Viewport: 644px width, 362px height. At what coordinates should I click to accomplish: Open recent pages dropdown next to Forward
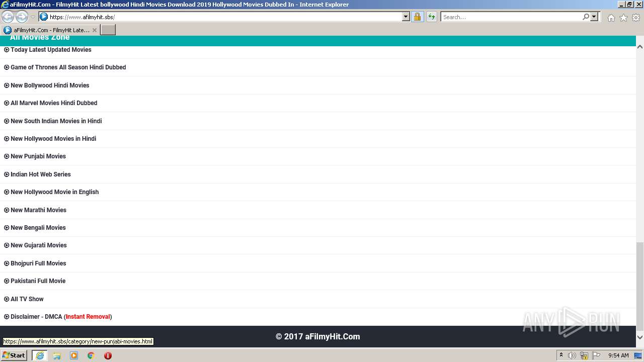(x=33, y=17)
